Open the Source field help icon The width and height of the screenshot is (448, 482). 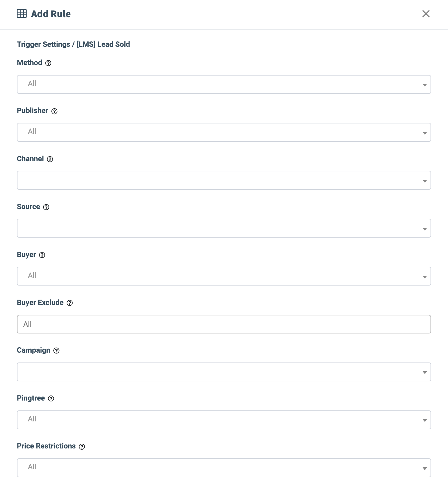46,207
